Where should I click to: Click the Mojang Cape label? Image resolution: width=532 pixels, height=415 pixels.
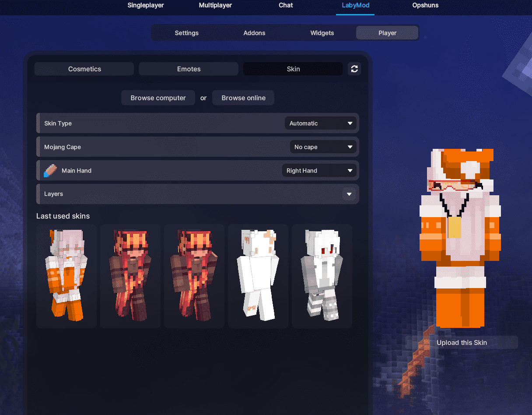coord(63,147)
